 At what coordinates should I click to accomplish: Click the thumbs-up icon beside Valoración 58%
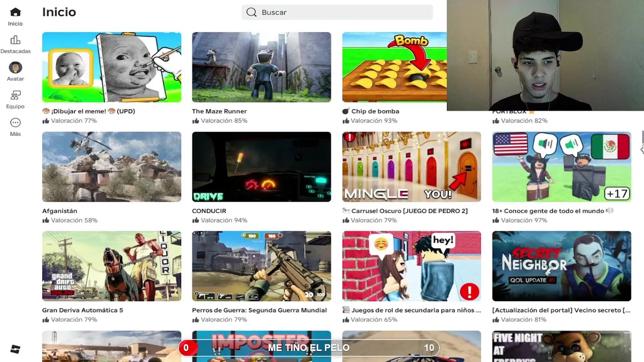[x=46, y=220]
